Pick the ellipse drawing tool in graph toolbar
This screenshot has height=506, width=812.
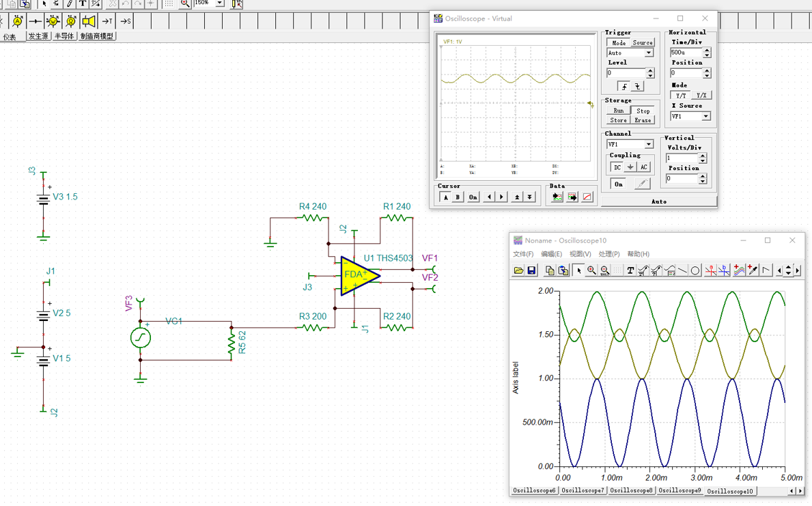[695, 270]
